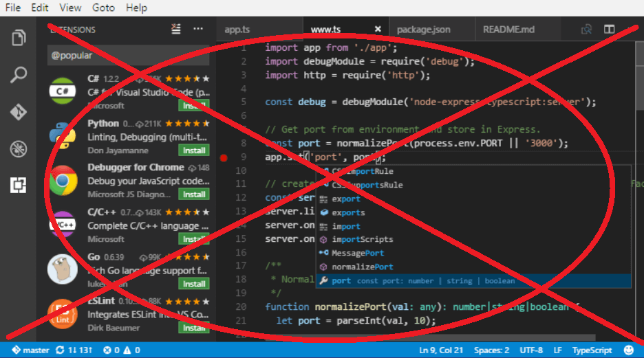Select the export keyword suggestion

click(x=473, y=199)
